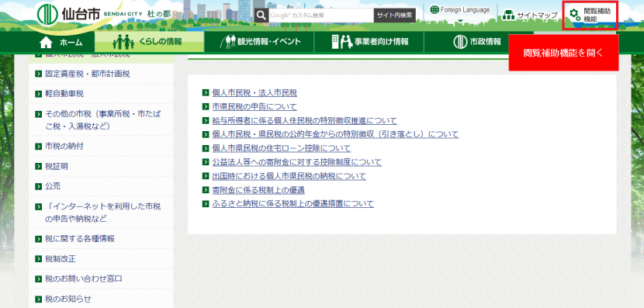The image size is (644, 308).
Task: Open 税制改正 sidebar item
Action: (101, 259)
